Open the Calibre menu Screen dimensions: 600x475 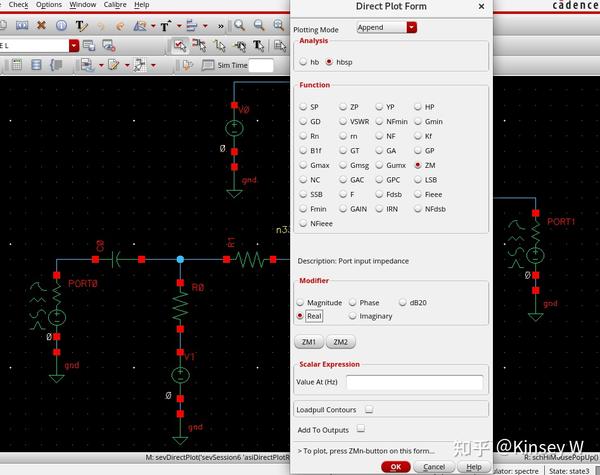[115, 5]
